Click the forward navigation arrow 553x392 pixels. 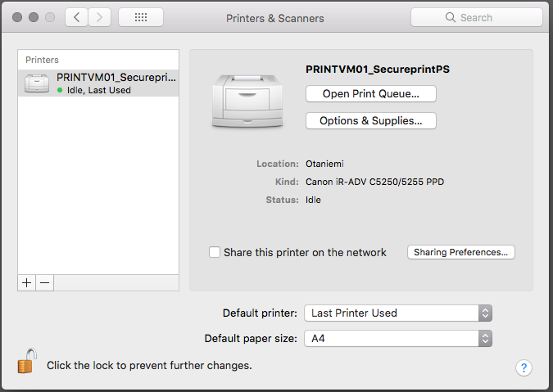tap(99, 17)
